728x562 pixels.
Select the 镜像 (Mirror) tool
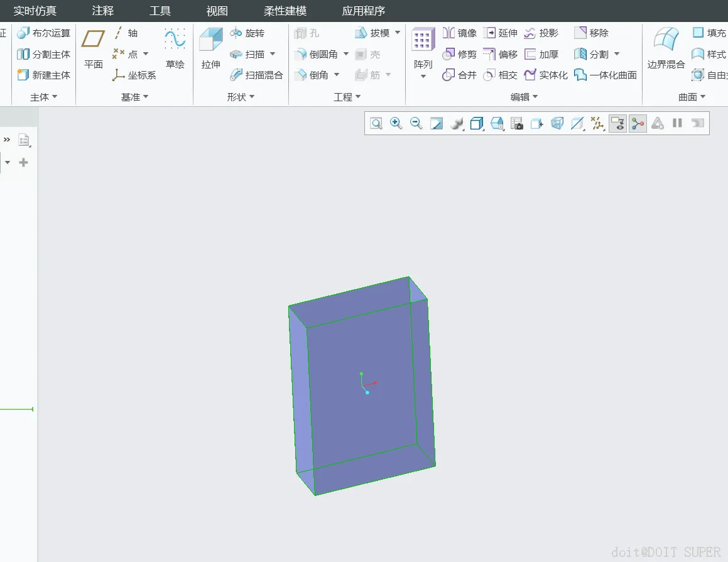tap(460, 33)
